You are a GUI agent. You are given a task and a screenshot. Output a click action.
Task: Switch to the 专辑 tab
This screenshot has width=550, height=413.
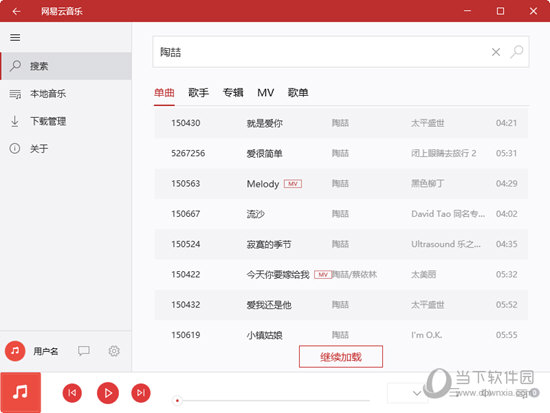[233, 93]
